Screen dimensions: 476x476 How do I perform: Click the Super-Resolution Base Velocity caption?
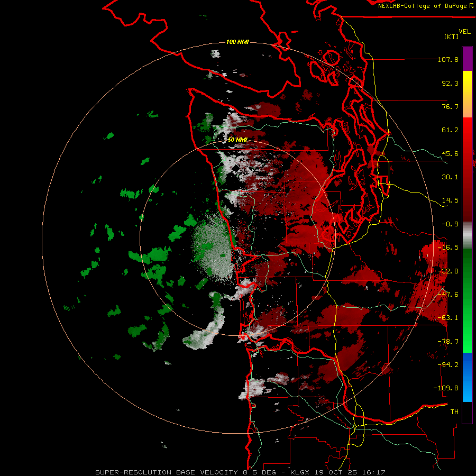coord(240,472)
